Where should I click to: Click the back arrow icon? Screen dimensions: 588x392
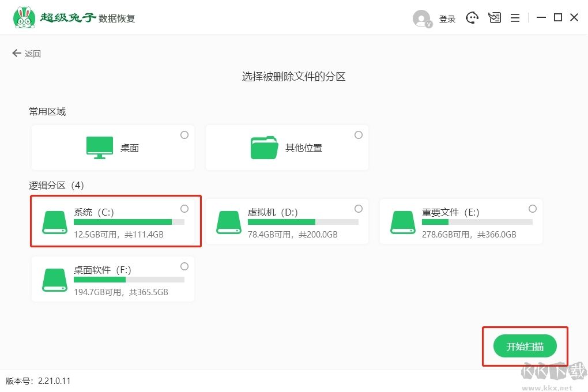coord(17,53)
